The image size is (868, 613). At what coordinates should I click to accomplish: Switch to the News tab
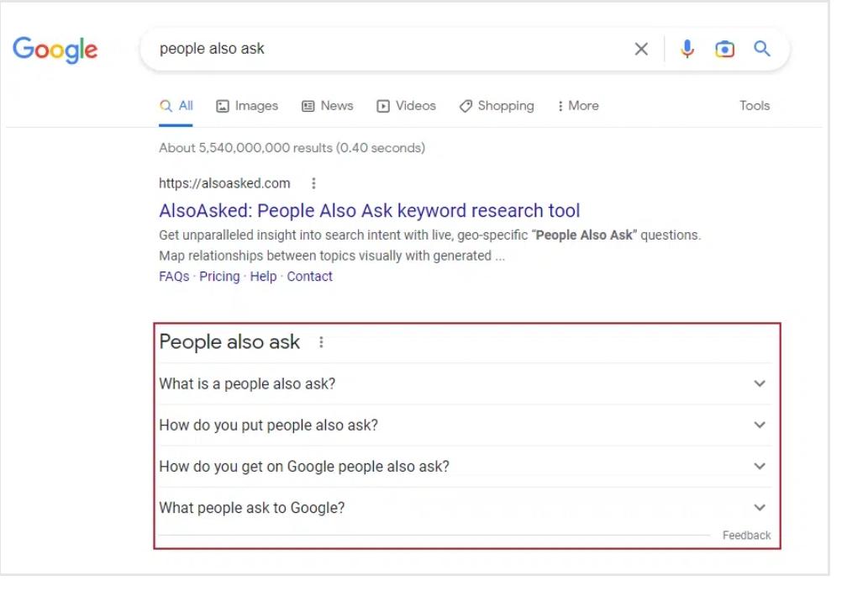point(328,106)
